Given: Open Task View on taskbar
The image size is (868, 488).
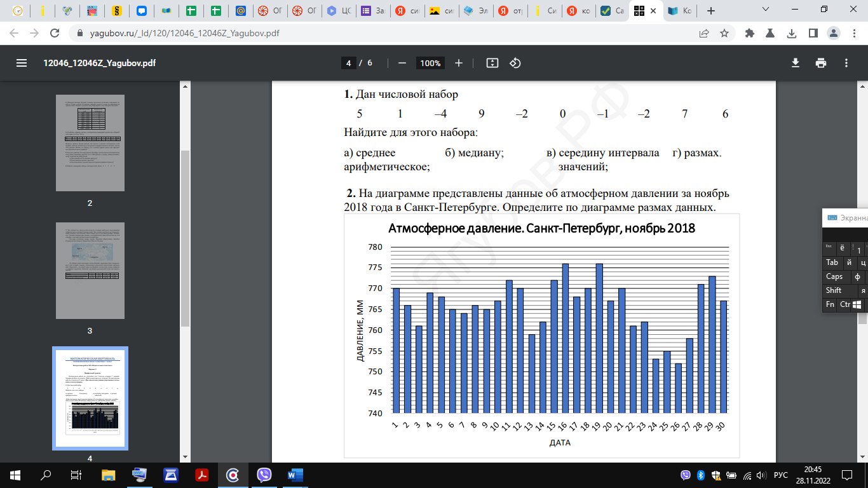Looking at the screenshot, I should click(x=76, y=475).
